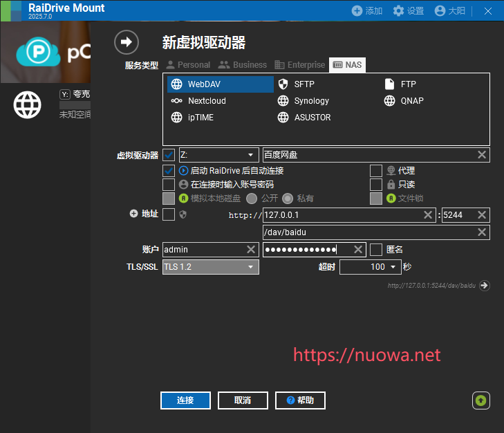Select the 私有 radio button

click(288, 199)
